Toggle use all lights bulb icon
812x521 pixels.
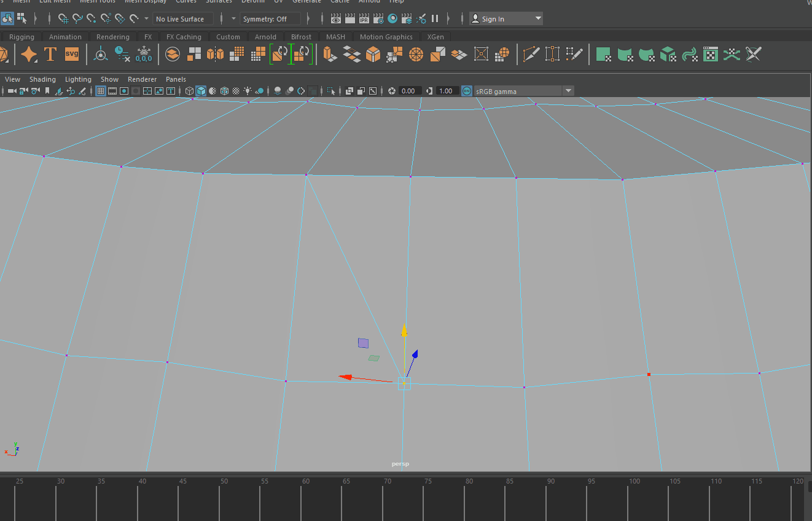point(248,91)
